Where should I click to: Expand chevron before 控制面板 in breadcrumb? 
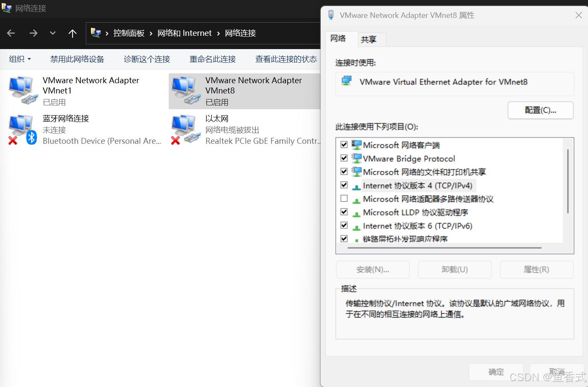point(107,33)
